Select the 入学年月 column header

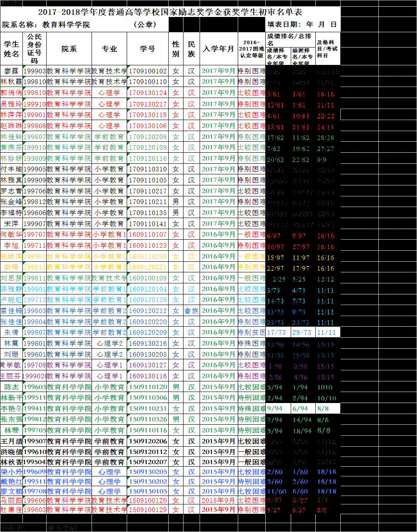pos(218,49)
